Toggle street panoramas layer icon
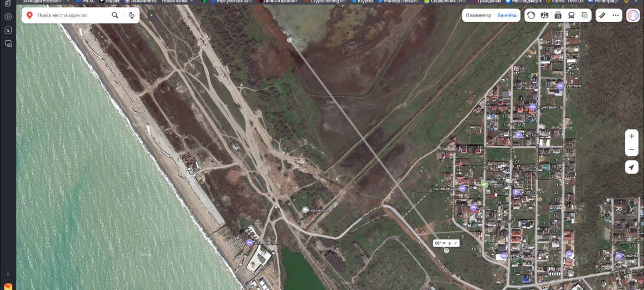 [544, 15]
